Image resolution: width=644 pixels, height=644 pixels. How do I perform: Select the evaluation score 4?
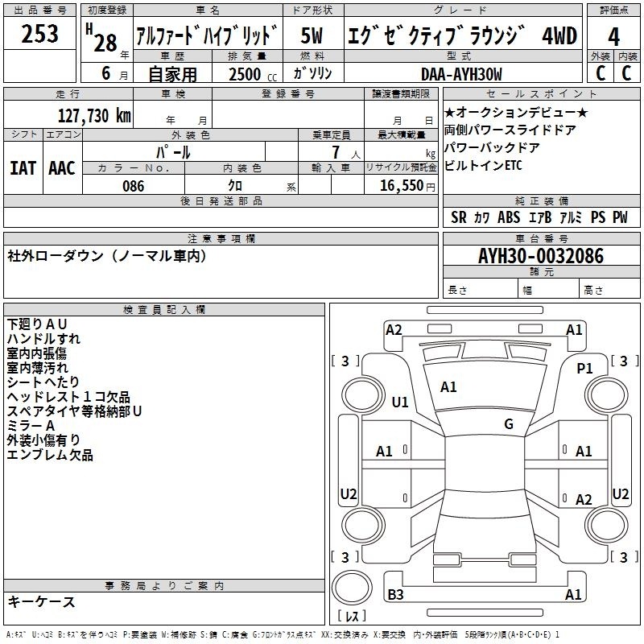pyautogui.click(x=614, y=36)
